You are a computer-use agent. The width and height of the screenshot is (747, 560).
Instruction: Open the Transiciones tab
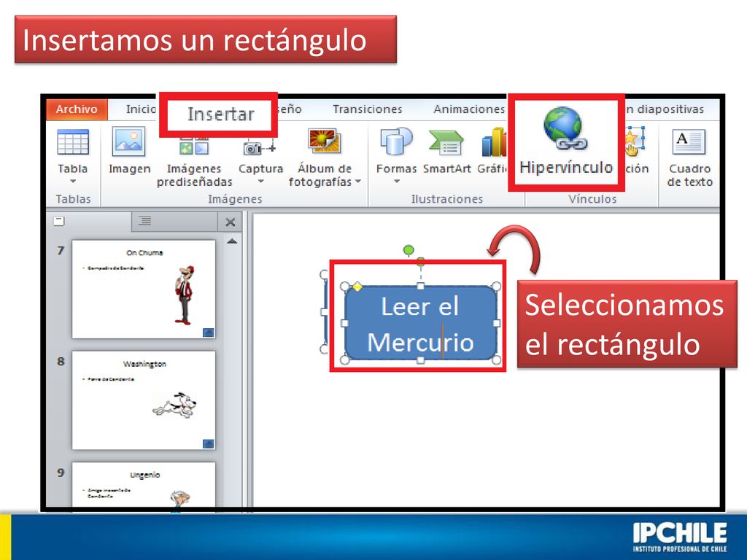click(368, 109)
